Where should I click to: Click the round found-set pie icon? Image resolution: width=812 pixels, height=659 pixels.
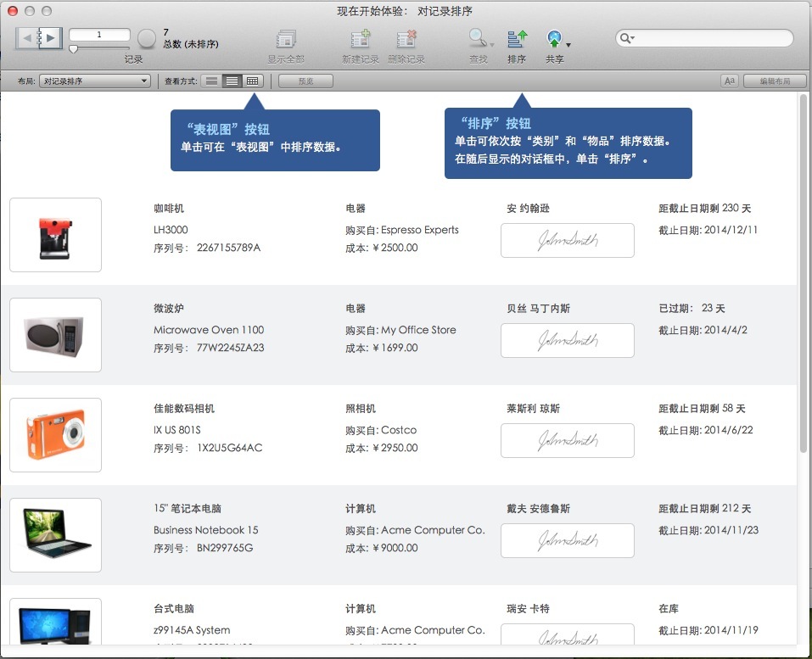[x=147, y=38]
